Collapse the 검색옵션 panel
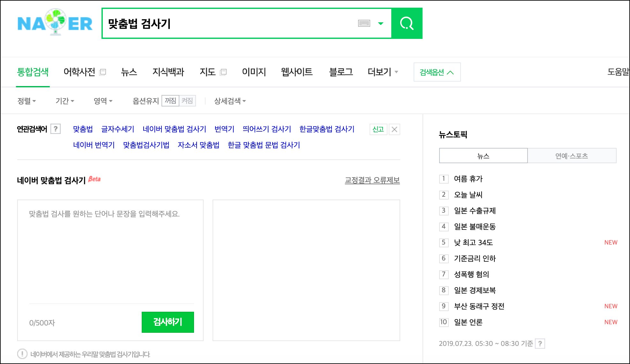Screen dimensions: 630x364 tap(437, 72)
